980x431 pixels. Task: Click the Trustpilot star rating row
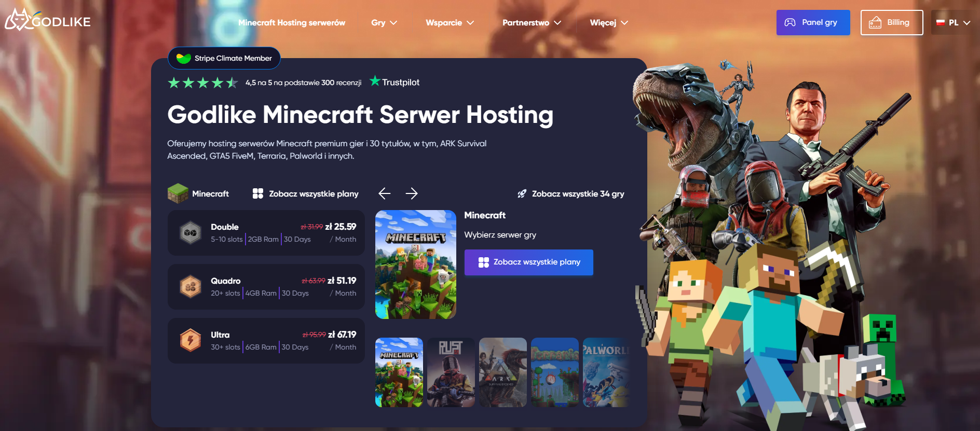(203, 82)
